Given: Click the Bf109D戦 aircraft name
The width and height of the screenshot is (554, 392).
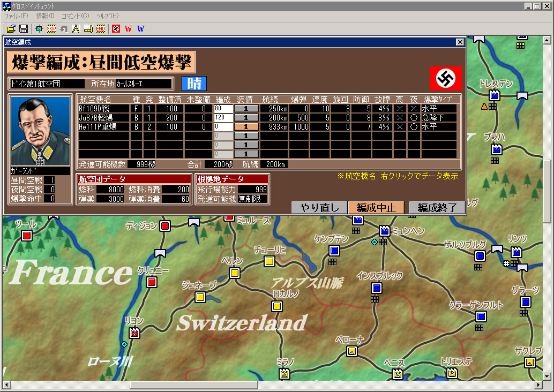Looking at the screenshot, I should 94,109.
